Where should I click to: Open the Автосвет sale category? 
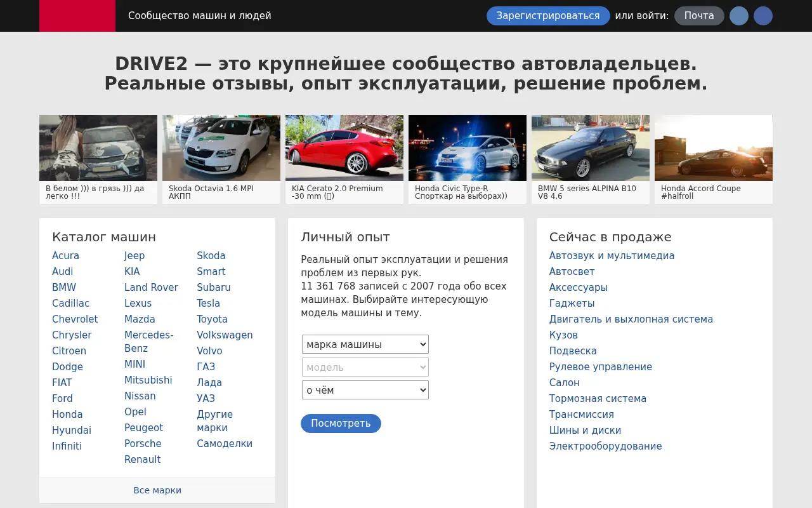(572, 272)
